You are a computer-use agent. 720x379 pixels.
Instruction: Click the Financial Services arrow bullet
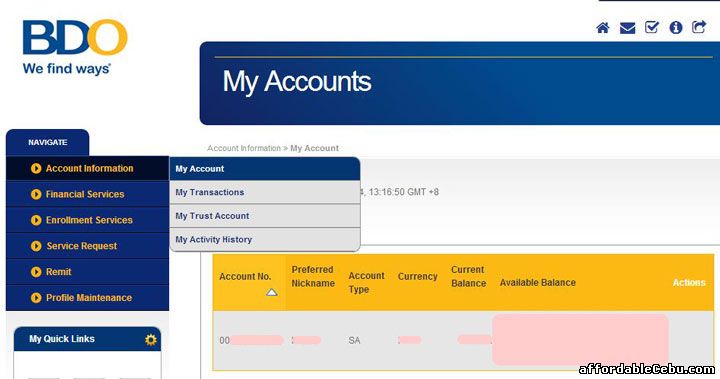(x=36, y=194)
